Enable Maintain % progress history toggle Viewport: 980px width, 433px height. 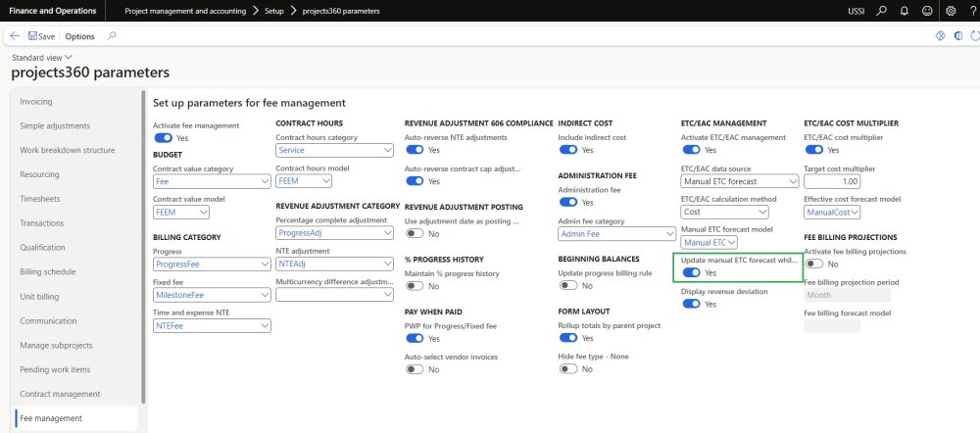[416, 285]
